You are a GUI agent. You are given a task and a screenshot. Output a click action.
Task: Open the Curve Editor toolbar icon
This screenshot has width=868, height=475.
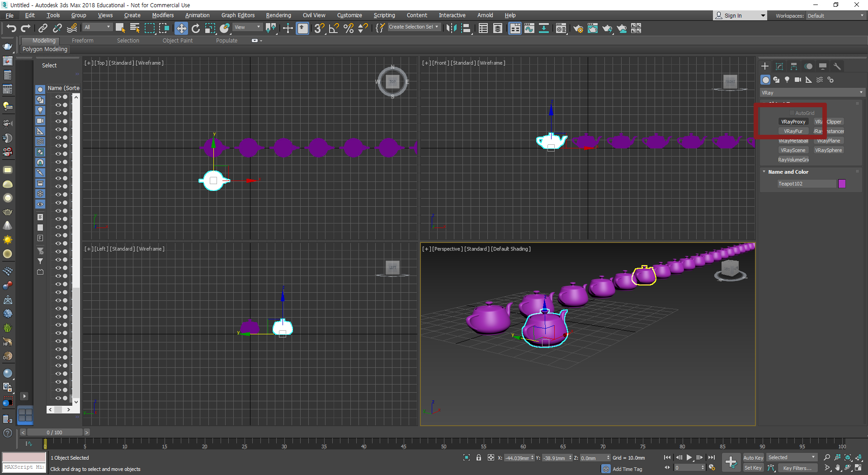(x=529, y=28)
